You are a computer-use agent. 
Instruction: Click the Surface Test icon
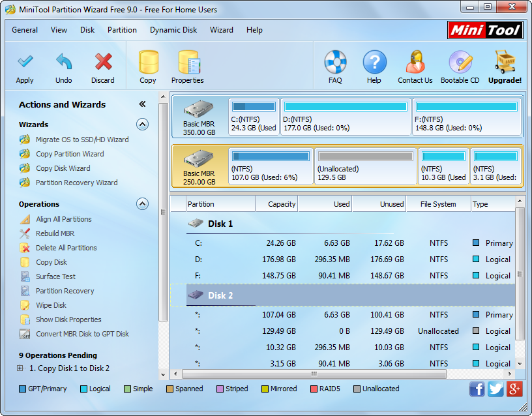click(x=25, y=276)
